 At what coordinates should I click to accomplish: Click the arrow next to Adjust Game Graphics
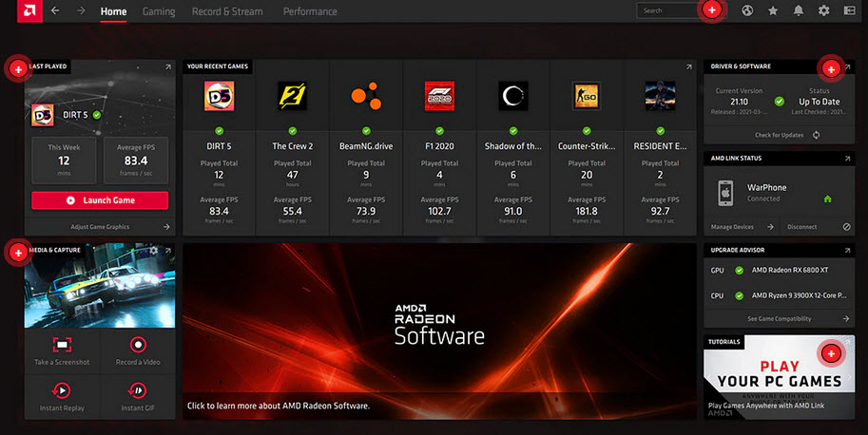[x=166, y=227]
